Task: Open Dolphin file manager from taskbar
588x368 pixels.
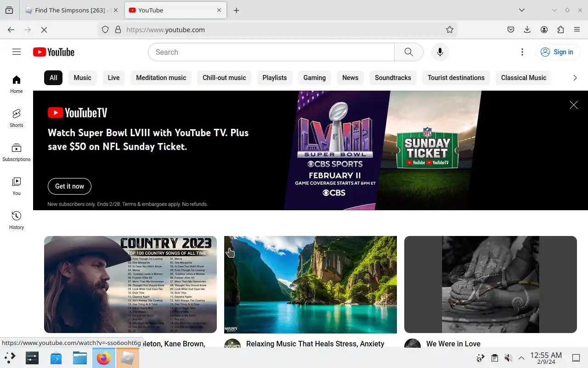Action: [80, 357]
